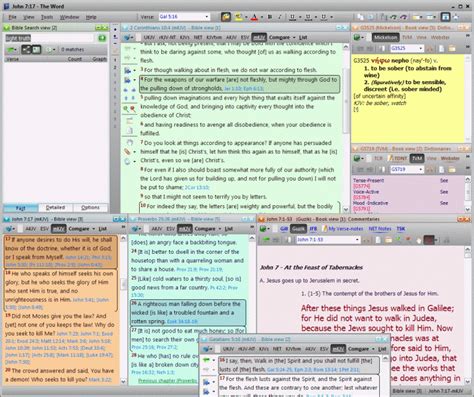Expand the highlighter color dropdown arrow
Screen dimensions: 474x397
(246, 17)
